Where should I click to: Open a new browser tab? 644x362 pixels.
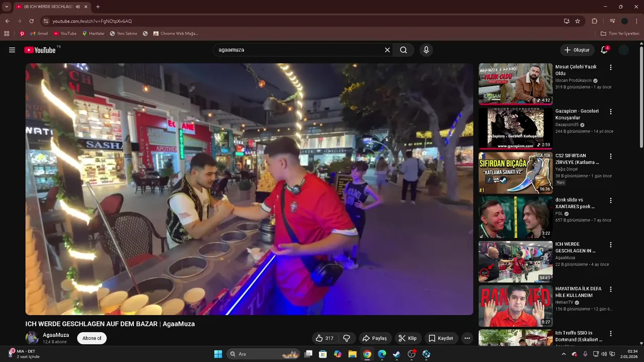[98, 7]
